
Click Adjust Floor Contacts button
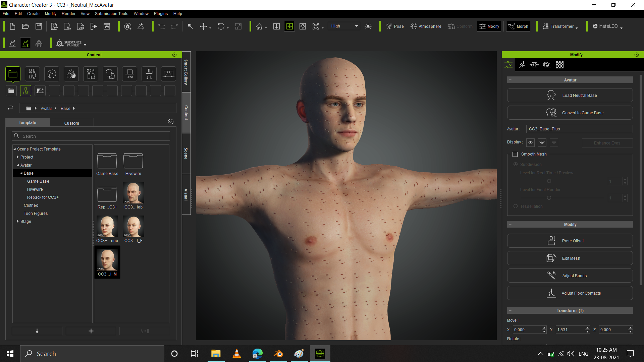point(570,293)
